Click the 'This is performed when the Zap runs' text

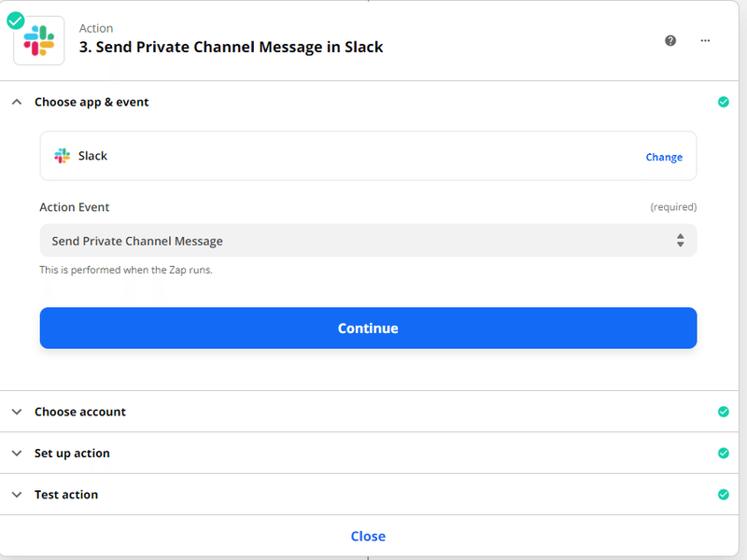pos(126,270)
